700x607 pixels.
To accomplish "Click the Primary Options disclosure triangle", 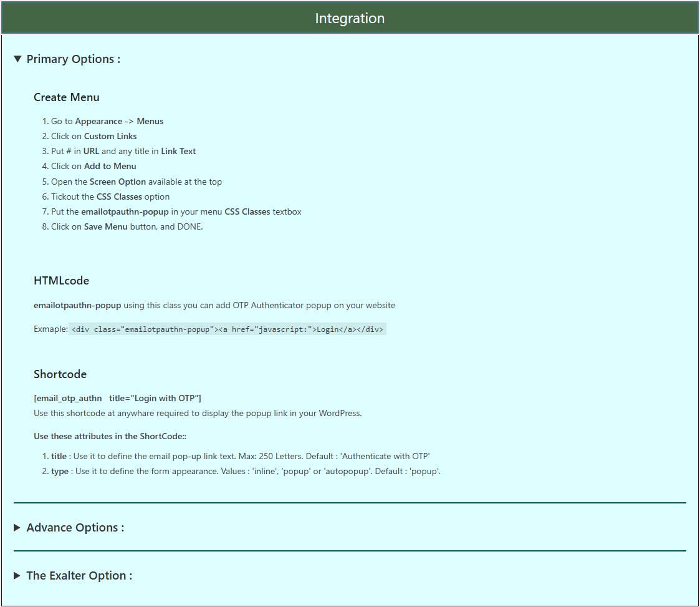I will [17, 58].
